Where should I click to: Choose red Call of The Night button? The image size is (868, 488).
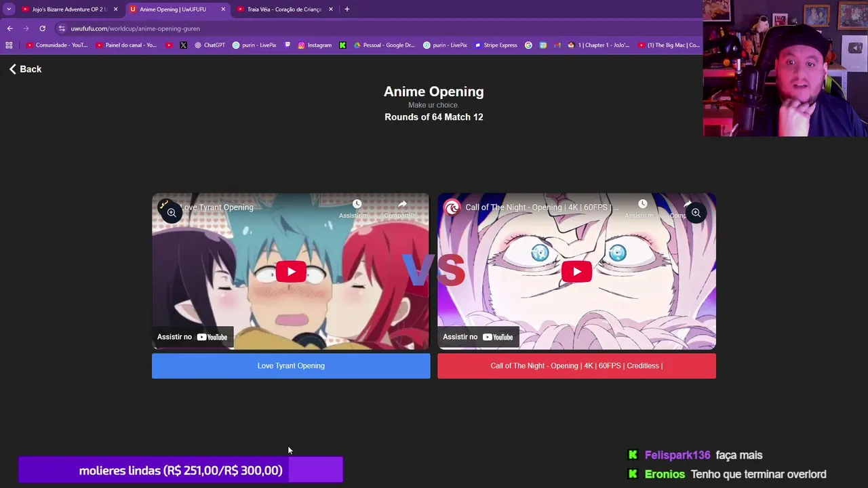pyautogui.click(x=576, y=366)
